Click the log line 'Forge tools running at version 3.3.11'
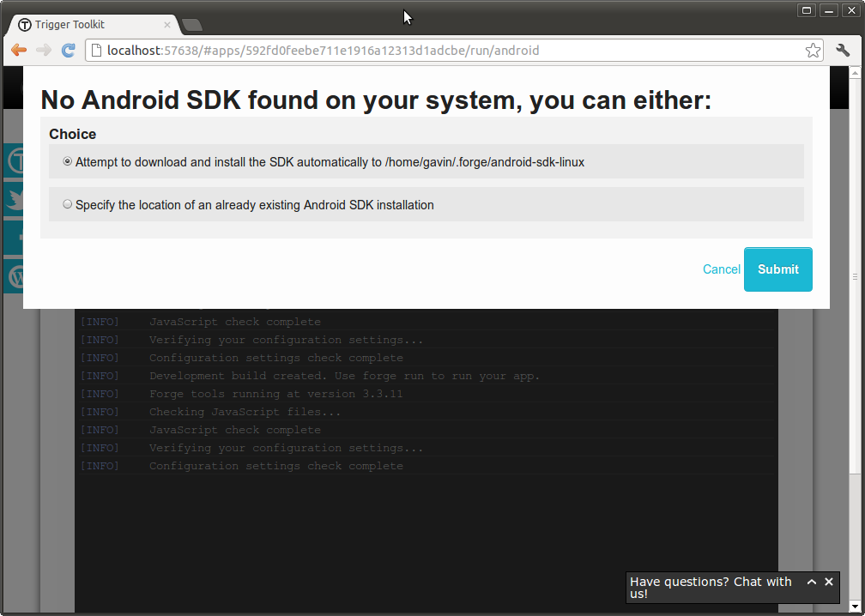The width and height of the screenshot is (865, 616). tap(275, 394)
